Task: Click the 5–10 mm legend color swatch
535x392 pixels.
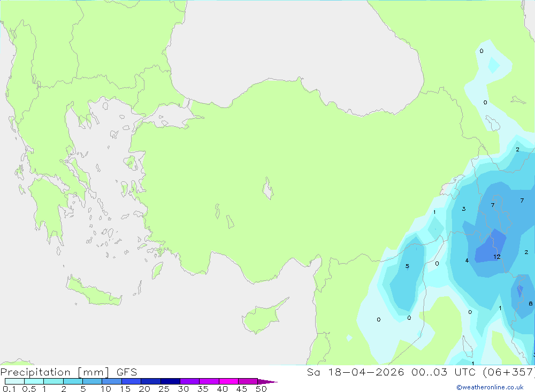Action: tap(93, 381)
